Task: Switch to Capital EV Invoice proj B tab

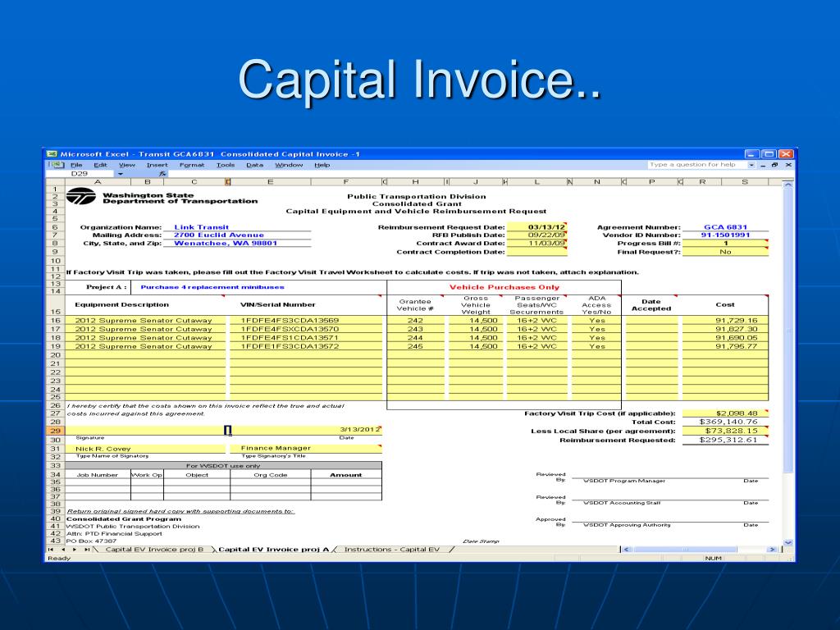Action: click(x=154, y=549)
